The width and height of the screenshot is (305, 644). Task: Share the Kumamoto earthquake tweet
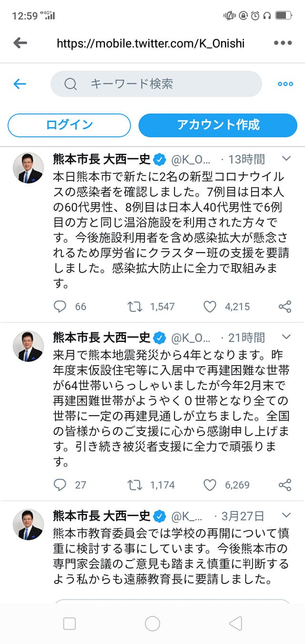tap(285, 485)
